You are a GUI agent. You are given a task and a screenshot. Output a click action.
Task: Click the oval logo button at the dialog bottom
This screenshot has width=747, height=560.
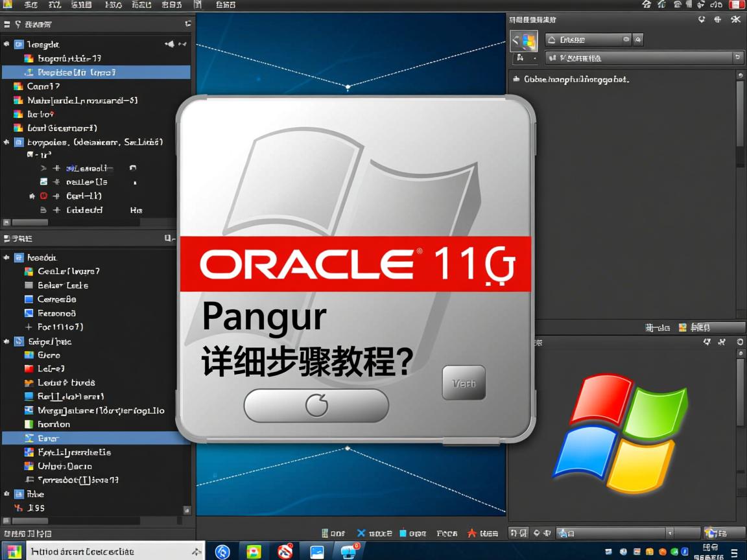316,405
